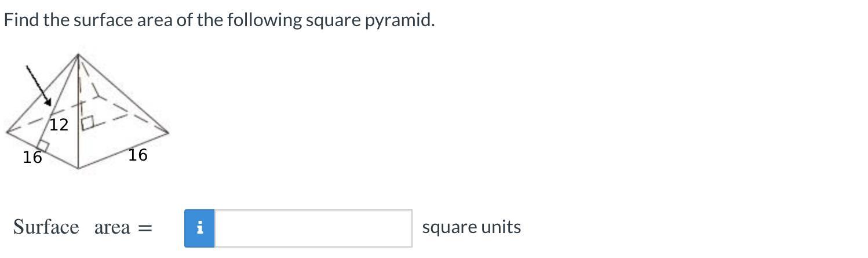The height and width of the screenshot is (258, 868).
Task: Click the equals sign before the answer box
Action: [145, 228]
